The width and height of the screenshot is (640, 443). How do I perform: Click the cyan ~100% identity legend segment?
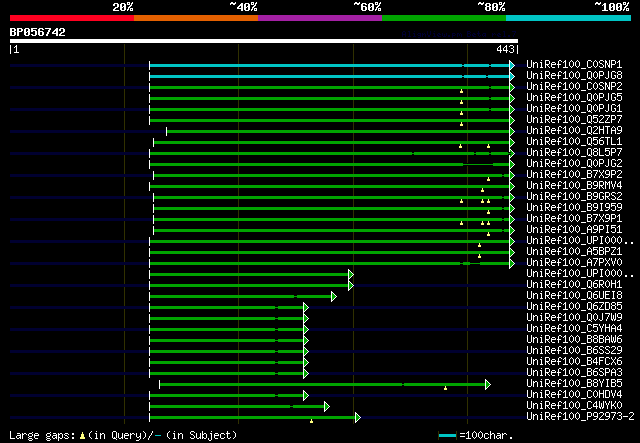click(569, 18)
